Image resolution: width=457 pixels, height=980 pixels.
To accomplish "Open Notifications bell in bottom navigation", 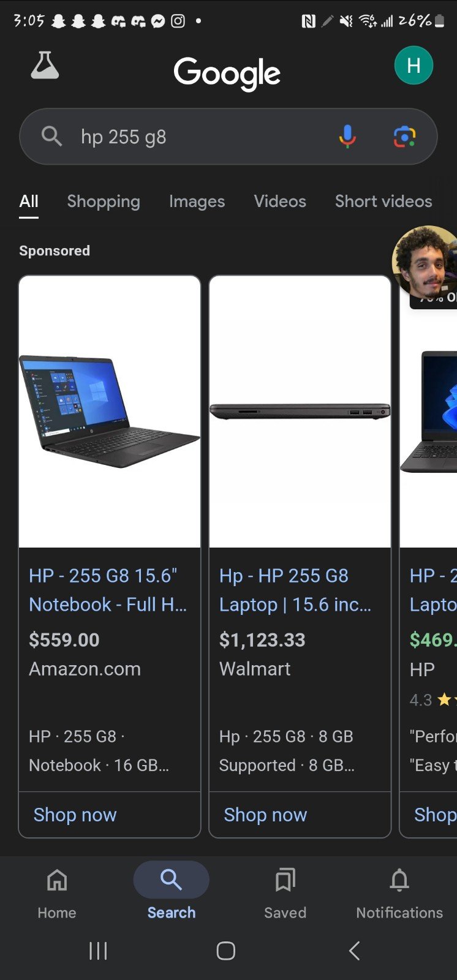I will point(399,894).
